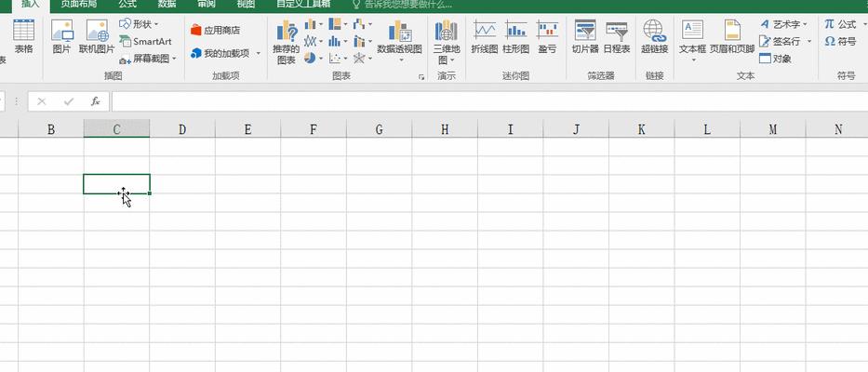This screenshot has width=868, height=372.
Task: Insert 柱形图 column sparkline
Action: 516,36
